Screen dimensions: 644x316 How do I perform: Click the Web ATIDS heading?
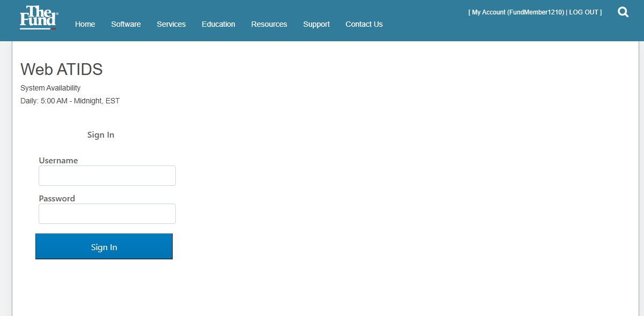62,69
